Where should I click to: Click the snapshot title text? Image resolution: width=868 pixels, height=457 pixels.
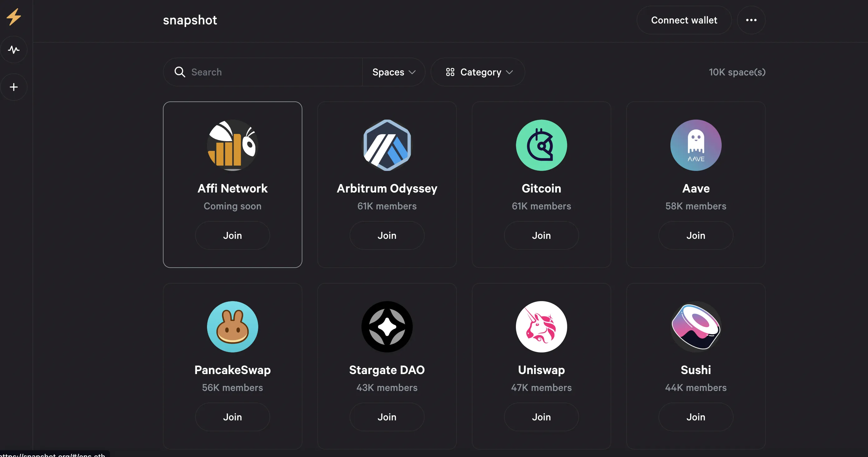click(190, 20)
